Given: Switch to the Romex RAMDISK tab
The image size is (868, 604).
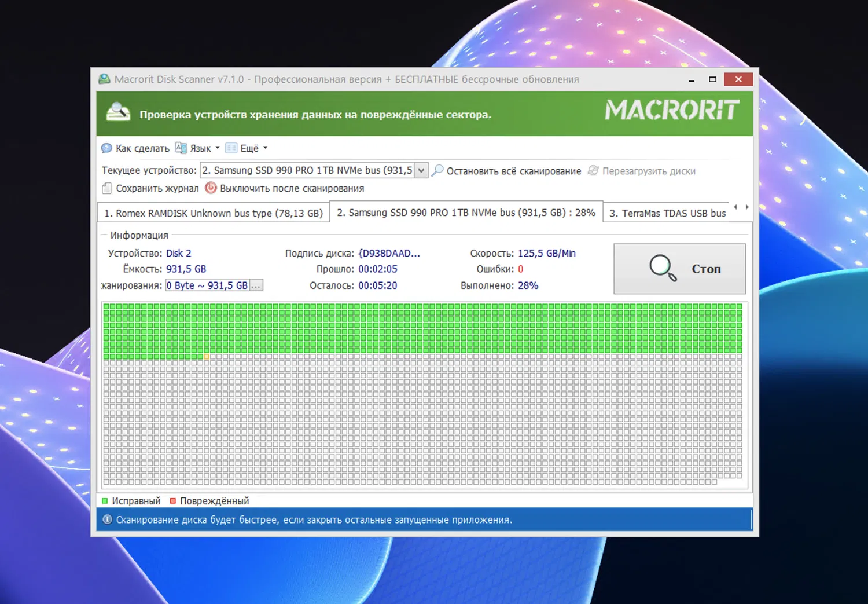Looking at the screenshot, I should (214, 213).
